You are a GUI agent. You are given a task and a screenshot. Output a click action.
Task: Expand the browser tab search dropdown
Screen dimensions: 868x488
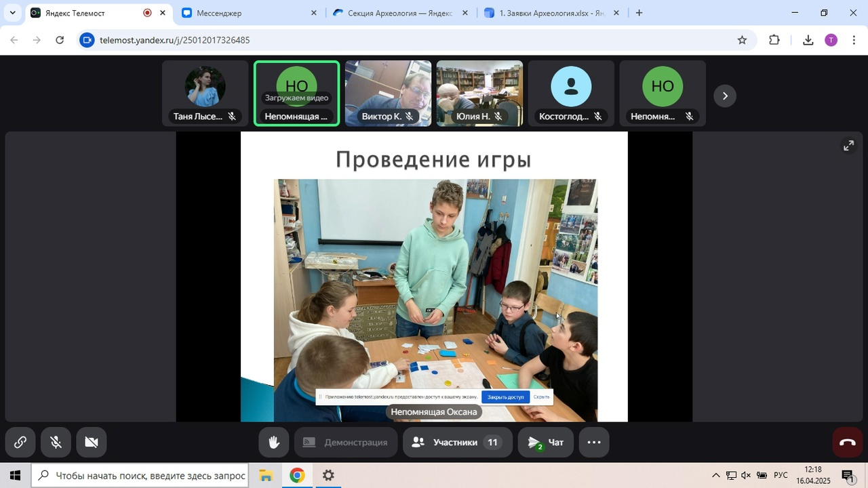pyautogui.click(x=12, y=13)
